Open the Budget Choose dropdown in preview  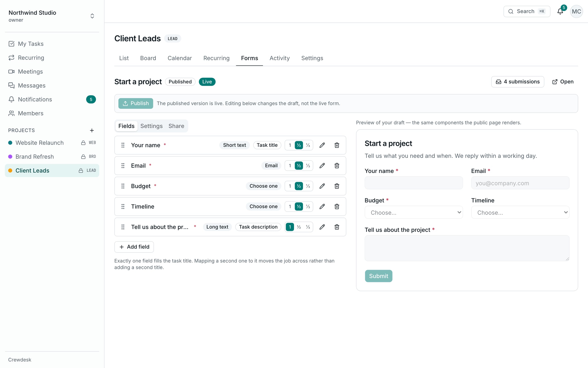[413, 212]
